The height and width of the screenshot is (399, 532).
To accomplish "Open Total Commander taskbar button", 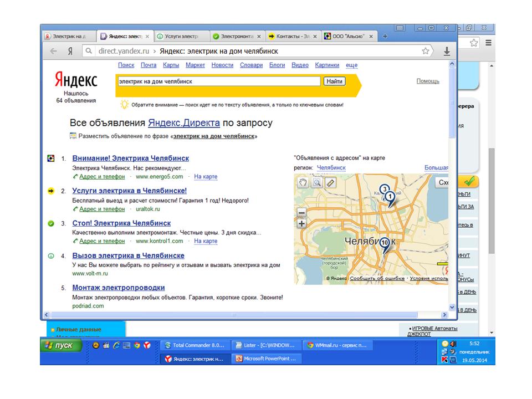I will tap(195, 345).
